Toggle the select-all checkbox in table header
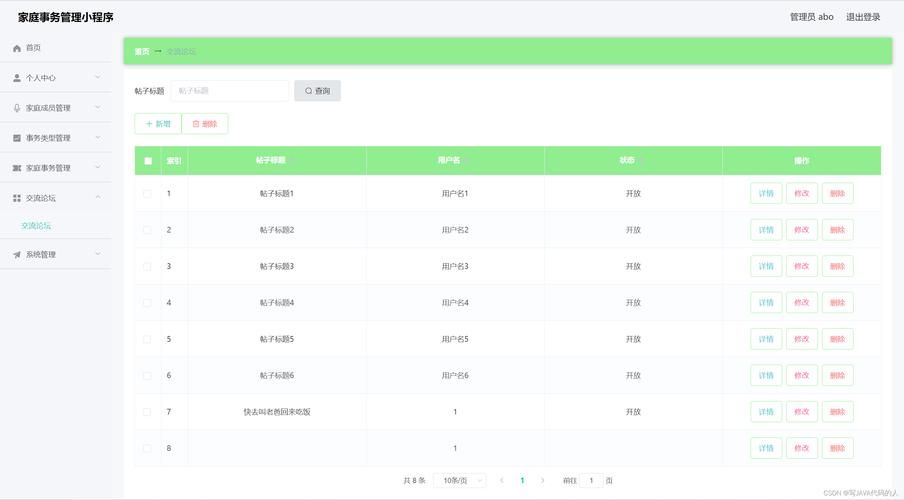This screenshot has height=500, width=904. pyautogui.click(x=148, y=161)
